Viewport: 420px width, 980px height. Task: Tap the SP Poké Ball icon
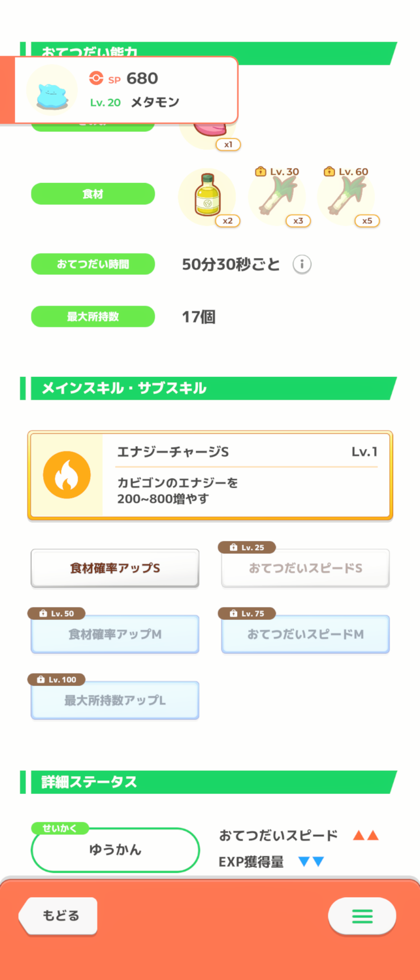pos(96,78)
